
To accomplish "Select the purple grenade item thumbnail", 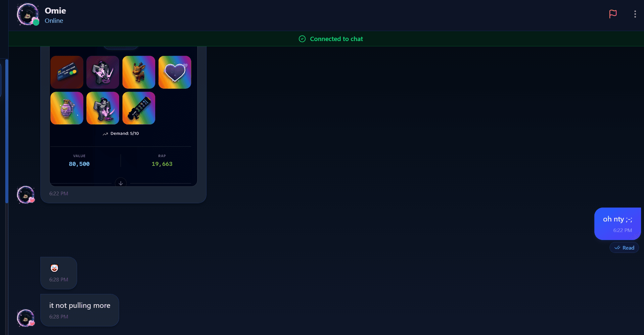I will 67,108.
